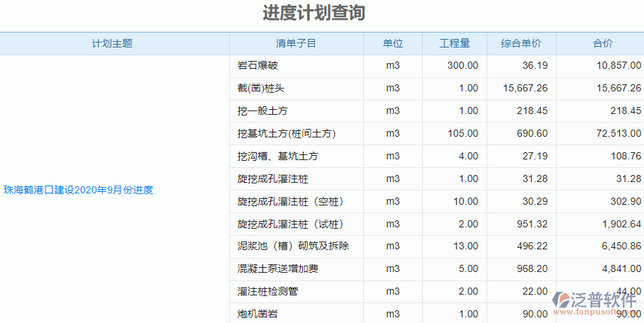Screen dimensions: 644x323
Task: Click the unit price 15,667.26 in 综合单价 column
Action: pyautogui.click(x=526, y=89)
